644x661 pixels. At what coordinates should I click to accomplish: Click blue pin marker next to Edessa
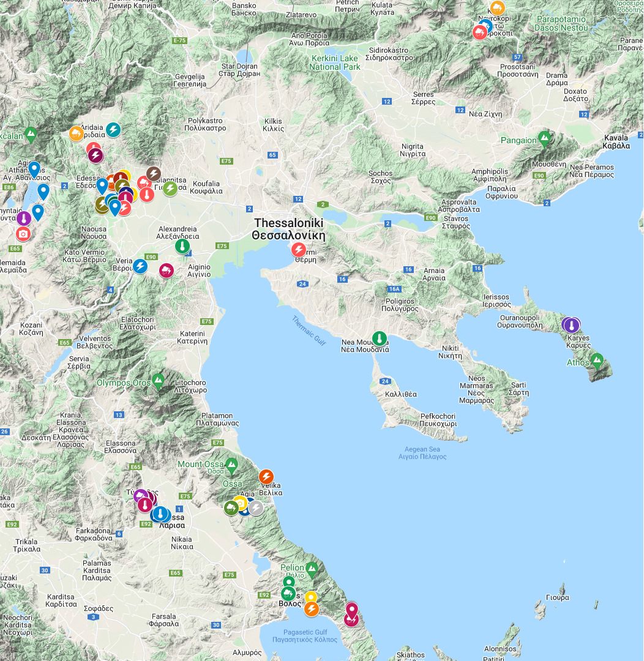coord(102,186)
